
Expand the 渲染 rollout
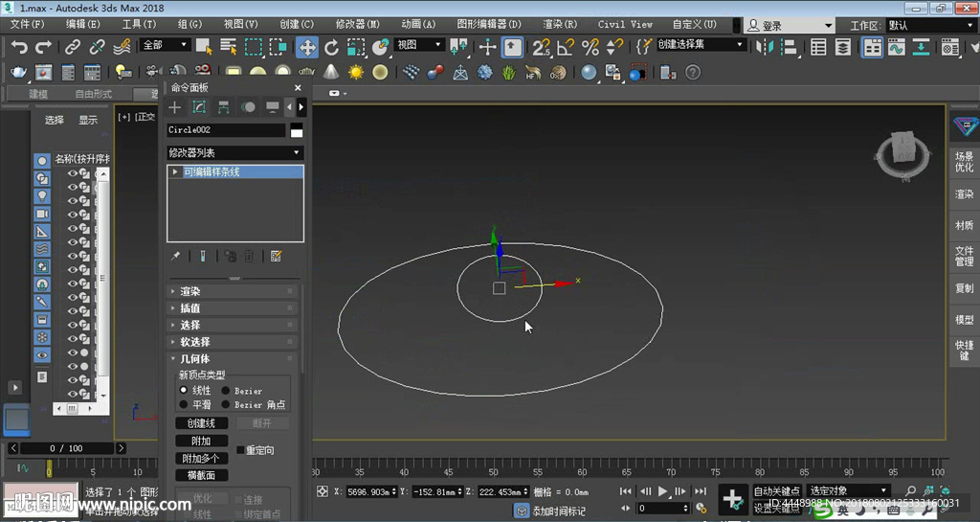click(232, 291)
